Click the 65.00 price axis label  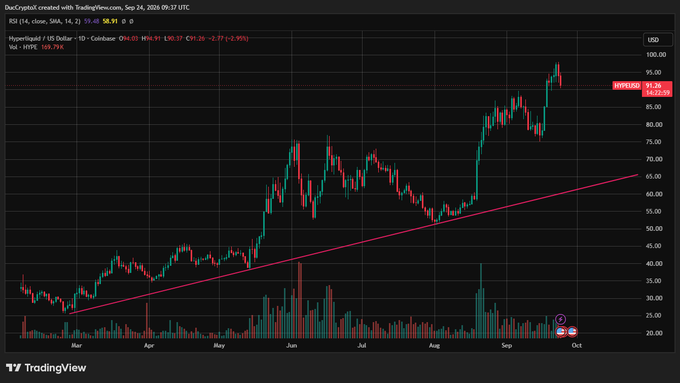pyautogui.click(x=654, y=177)
